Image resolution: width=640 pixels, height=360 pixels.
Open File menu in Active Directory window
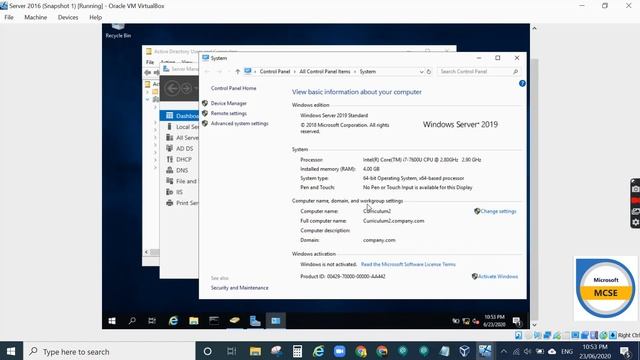click(150, 62)
